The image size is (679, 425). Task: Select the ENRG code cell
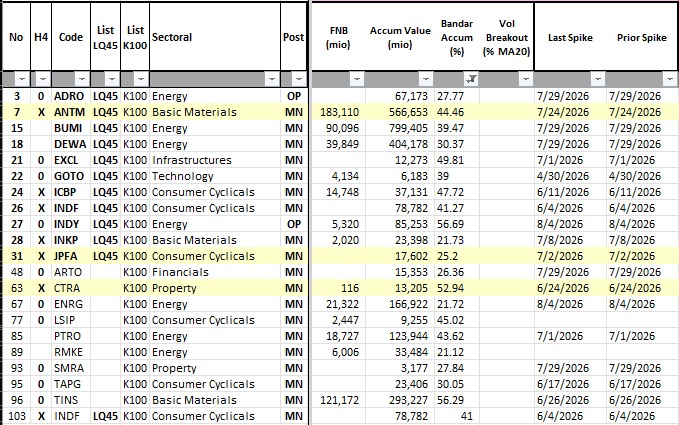71,305
